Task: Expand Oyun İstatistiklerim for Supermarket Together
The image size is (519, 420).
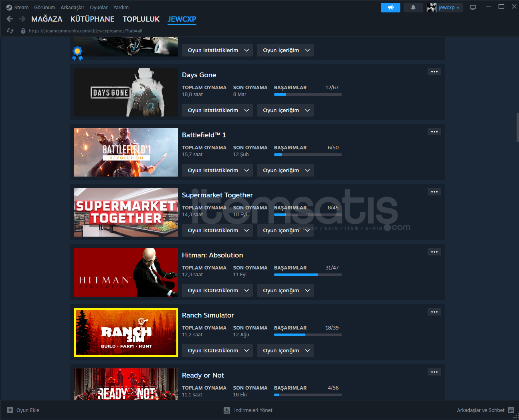Action: coord(217,230)
